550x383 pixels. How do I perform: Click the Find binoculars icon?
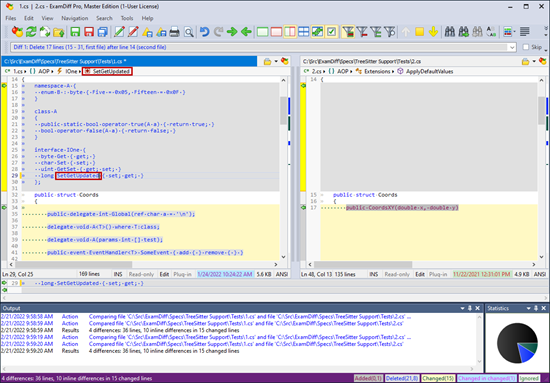(450, 32)
